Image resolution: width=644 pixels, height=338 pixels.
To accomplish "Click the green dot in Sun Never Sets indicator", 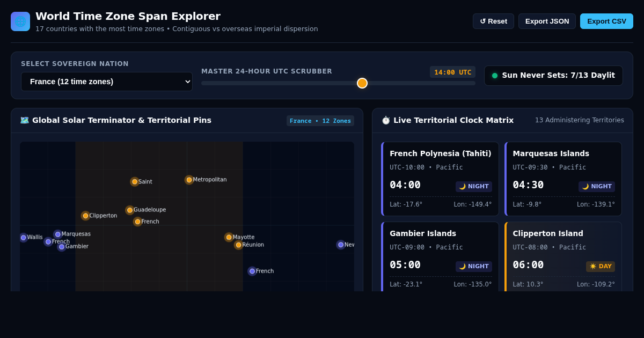I will point(495,76).
